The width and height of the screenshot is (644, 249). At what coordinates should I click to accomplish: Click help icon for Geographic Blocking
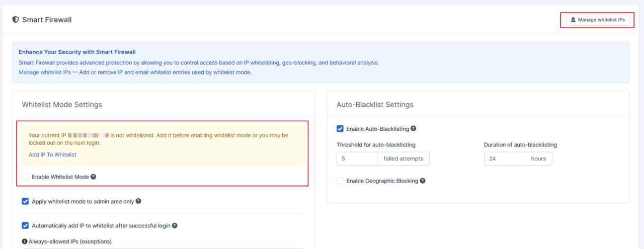tap(423, 181)
